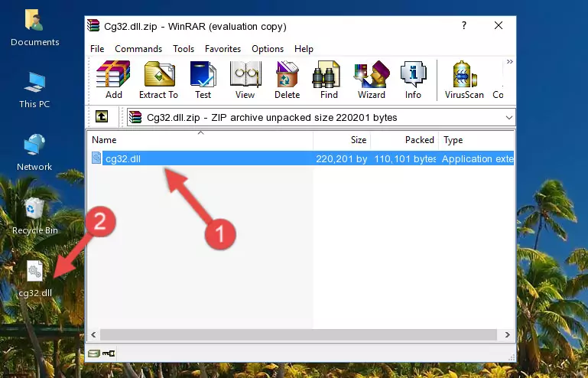The height and width of the screenshot is (378, 588).
Task: Click the Application extension type cell
Action: (x=477, y=159)
